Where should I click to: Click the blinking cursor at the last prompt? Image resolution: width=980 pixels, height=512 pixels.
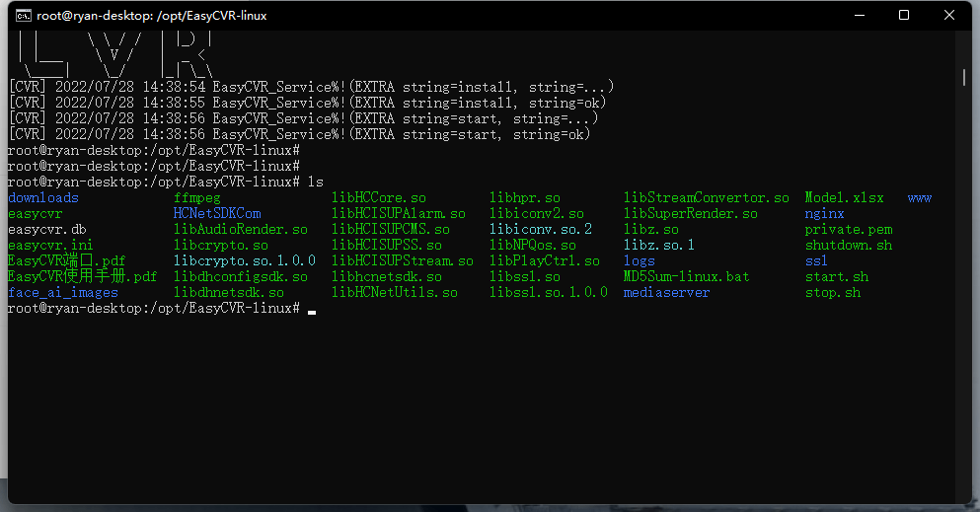[312, 312]
